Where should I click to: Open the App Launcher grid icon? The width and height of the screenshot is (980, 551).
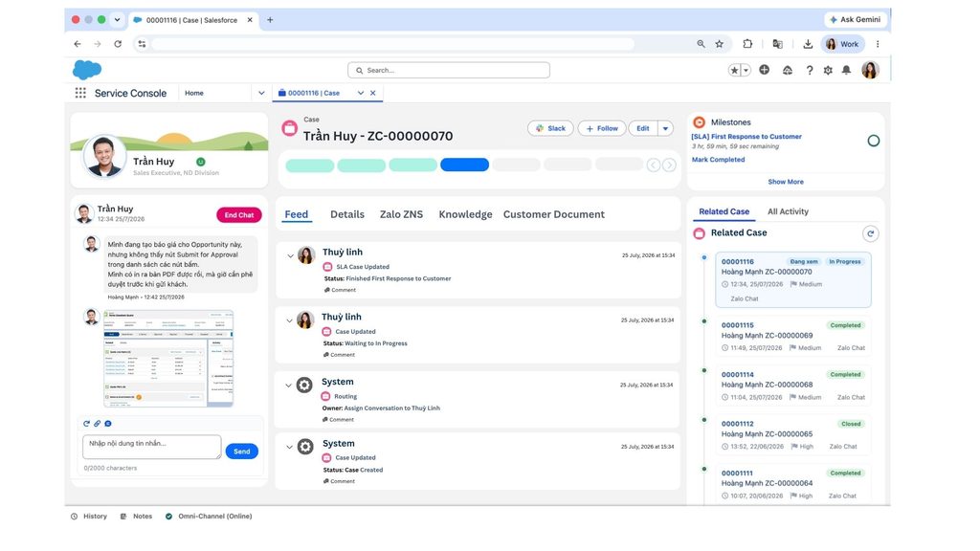pyautogui.click(x=80, y=93)
